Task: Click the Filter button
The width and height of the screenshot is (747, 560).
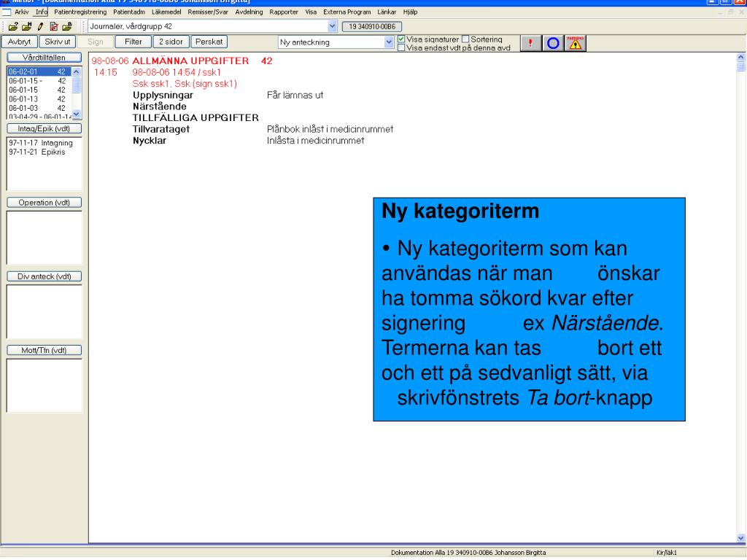Action: 133,42
